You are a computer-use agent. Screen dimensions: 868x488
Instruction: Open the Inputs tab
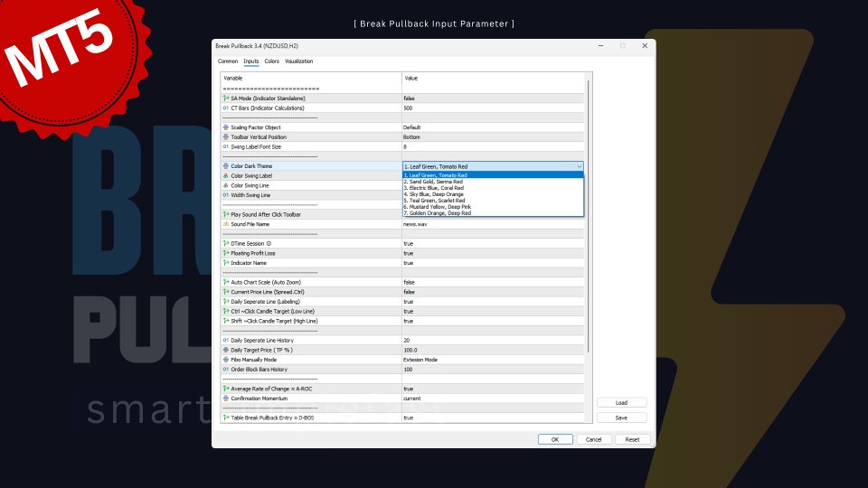point(250,61)
